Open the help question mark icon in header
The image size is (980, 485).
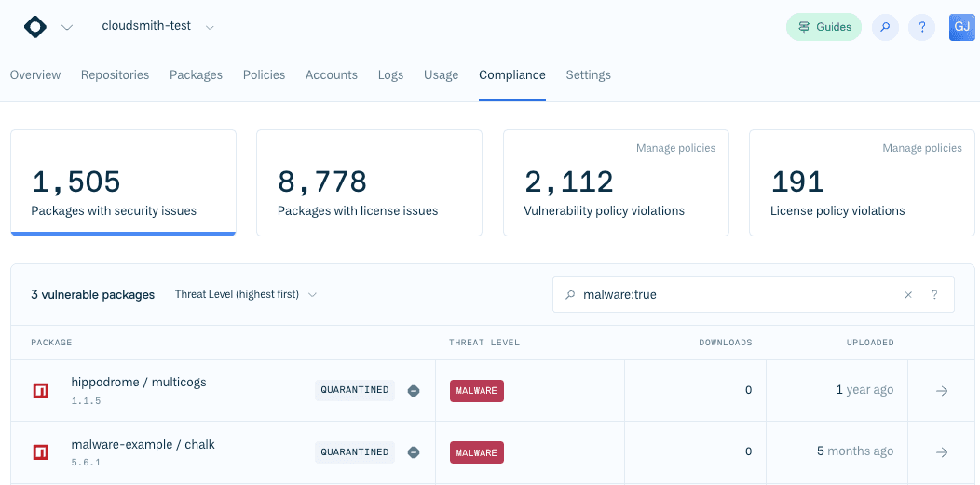pos(922,28)
